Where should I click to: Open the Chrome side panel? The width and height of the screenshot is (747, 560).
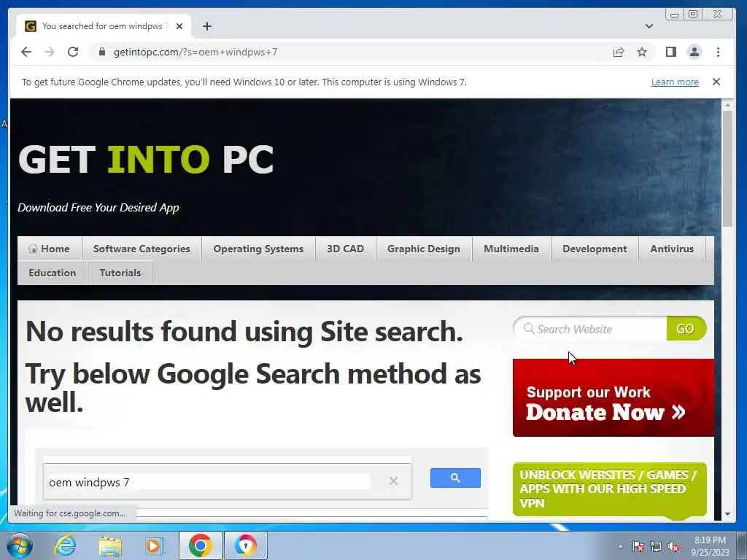671,52
